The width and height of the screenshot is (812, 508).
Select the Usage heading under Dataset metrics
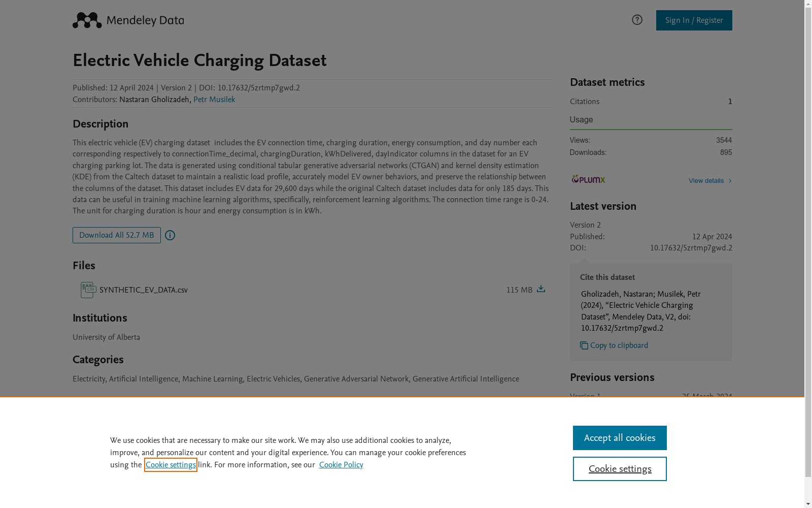tap(581, 120)
